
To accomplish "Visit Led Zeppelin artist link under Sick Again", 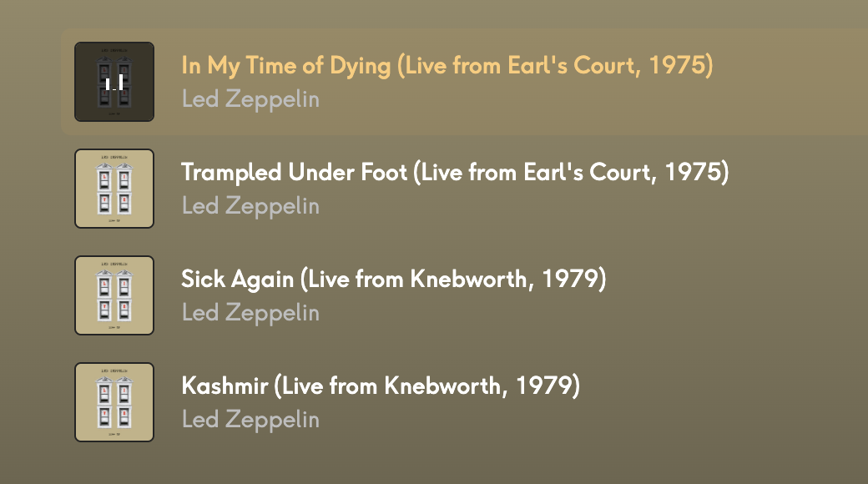I will [x=250, y=312].
